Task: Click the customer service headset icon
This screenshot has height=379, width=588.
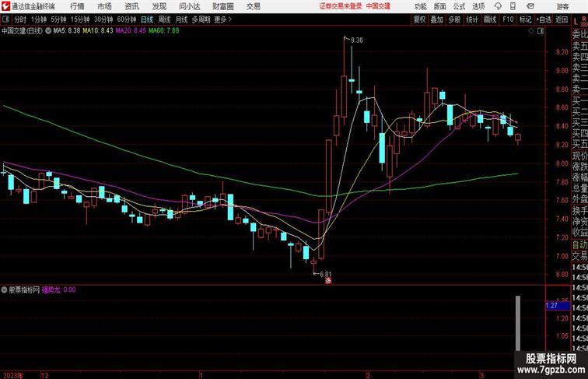Action: [498, 6]
